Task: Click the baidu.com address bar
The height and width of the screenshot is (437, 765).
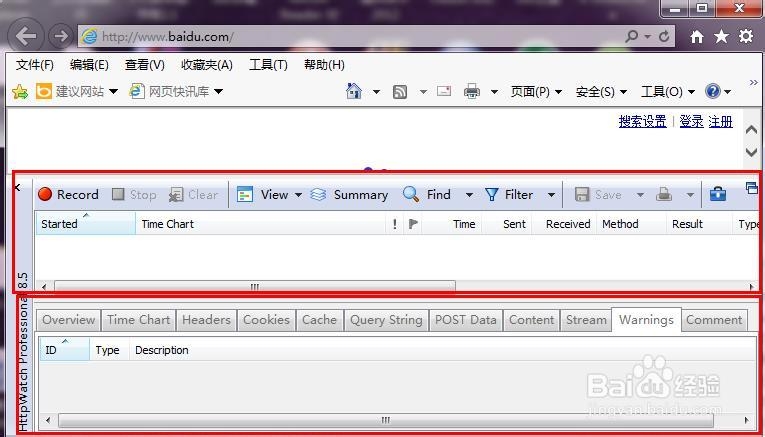Action: [351, 37]
